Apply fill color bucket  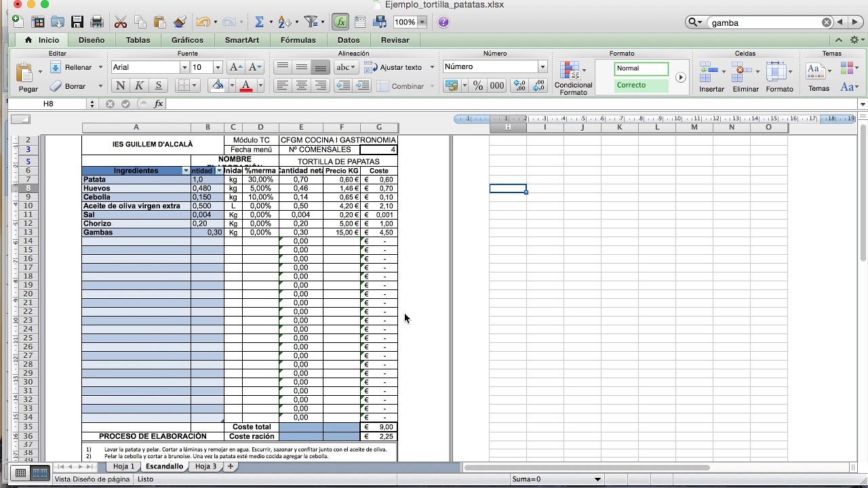pos(218,85)
